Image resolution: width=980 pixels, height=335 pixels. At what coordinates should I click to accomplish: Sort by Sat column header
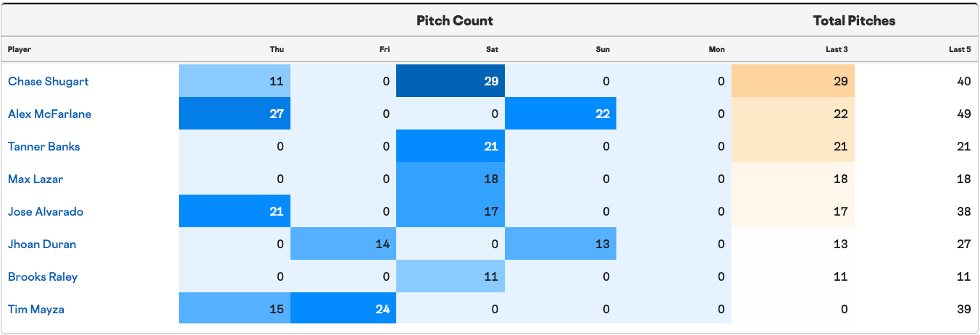click(x=493, y=49)
